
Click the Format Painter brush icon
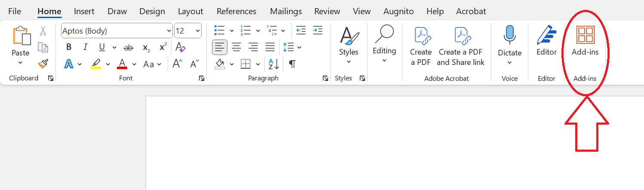click(x=43, y=64)
